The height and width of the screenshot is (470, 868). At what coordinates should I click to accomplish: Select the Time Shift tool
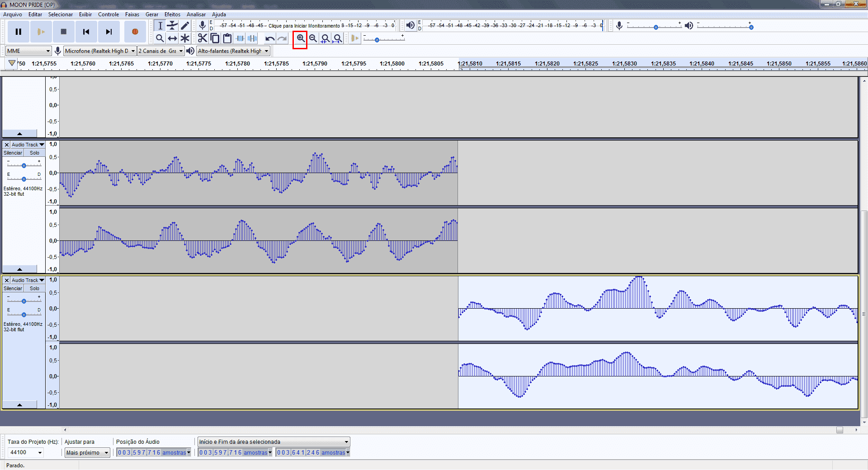[x=172, y=38]
